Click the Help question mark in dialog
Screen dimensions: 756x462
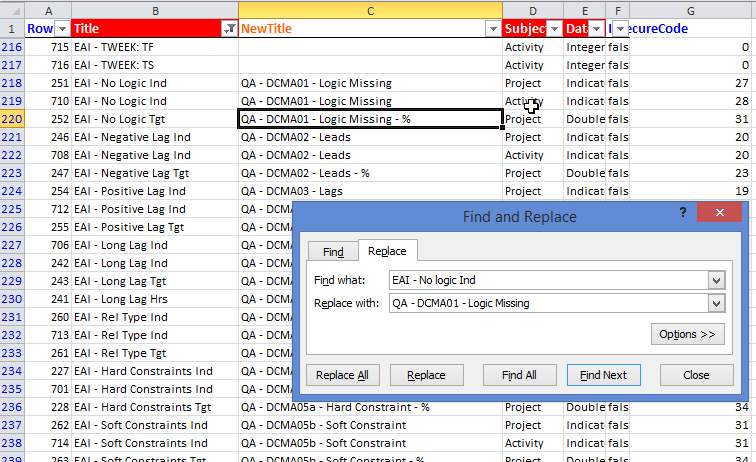(683, 213)
